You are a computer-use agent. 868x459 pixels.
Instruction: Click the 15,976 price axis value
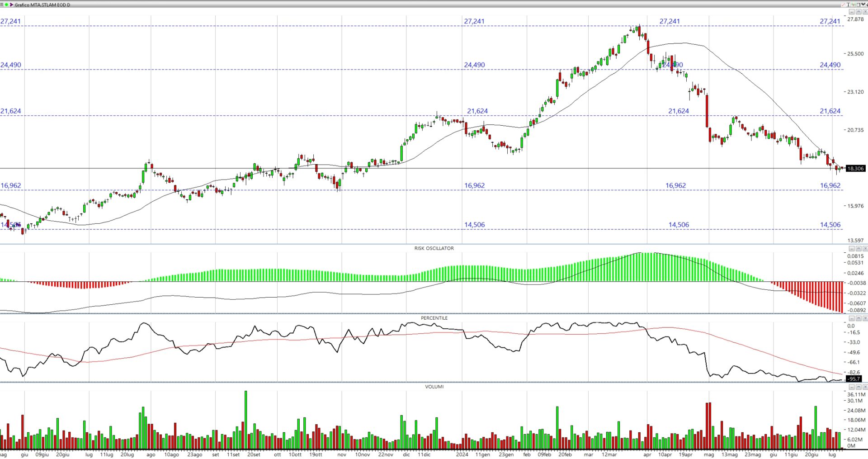coord(855,206)
